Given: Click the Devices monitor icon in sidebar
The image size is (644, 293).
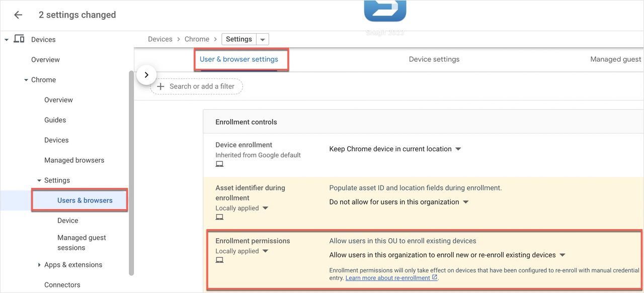Looking at the screenshot, I should 19,39.
